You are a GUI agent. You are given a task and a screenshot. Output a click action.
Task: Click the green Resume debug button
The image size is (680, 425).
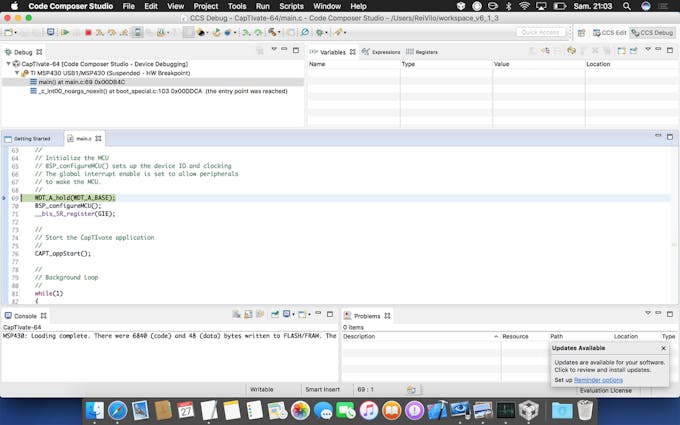pyautogui.click(x=65, y=33)
